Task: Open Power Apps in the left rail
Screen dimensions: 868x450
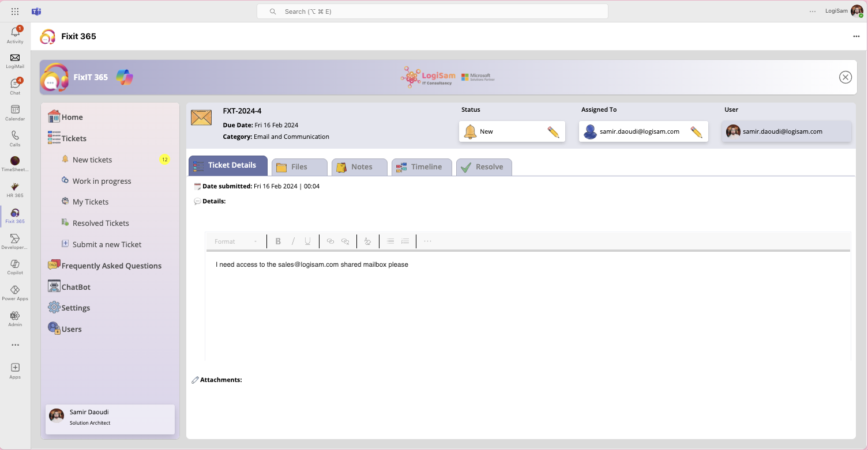Action: [15, 293]
